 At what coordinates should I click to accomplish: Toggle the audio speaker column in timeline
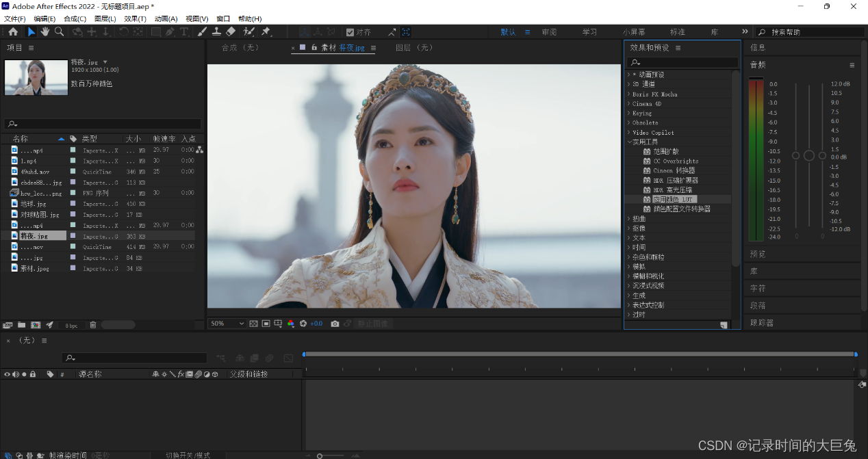pyautogui.click(x=16, y=374)
